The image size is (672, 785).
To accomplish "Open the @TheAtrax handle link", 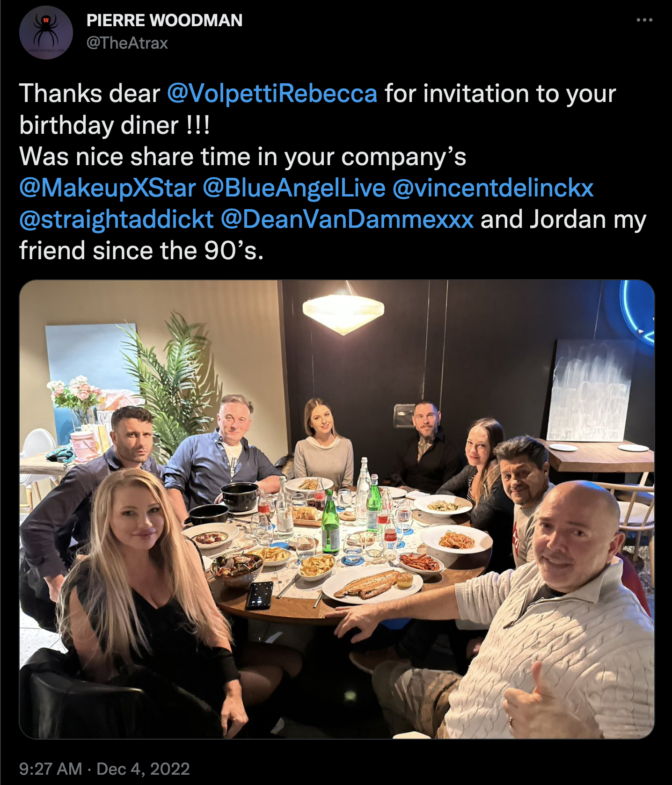I will 127,43.
